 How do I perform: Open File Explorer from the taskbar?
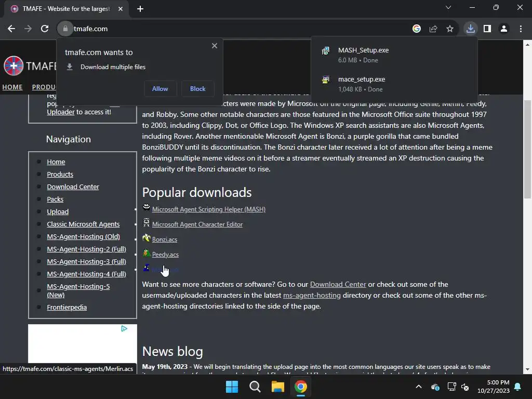pos(278,387)
